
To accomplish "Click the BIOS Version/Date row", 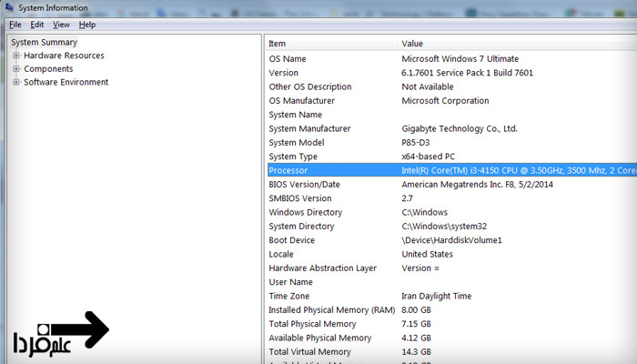I will pos(304,185).
